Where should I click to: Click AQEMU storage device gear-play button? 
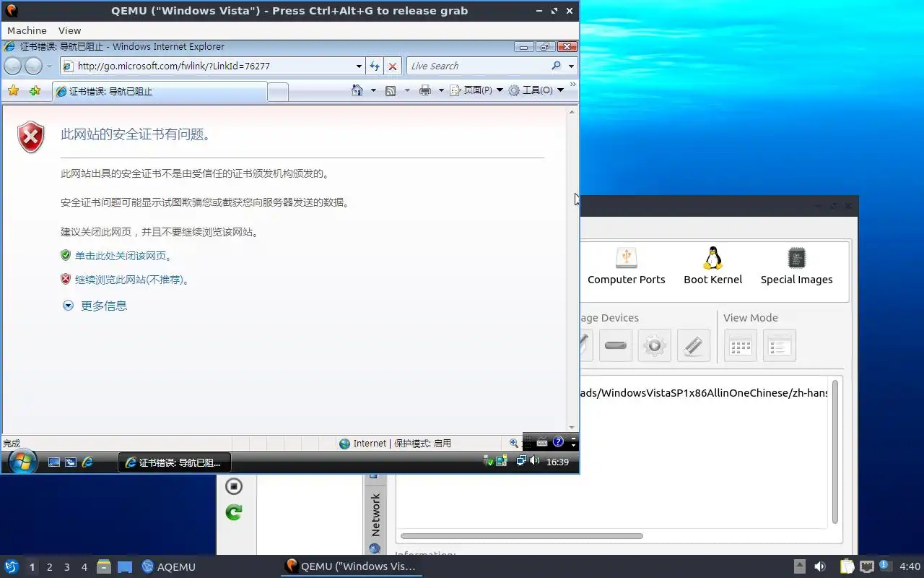point(655,345)
